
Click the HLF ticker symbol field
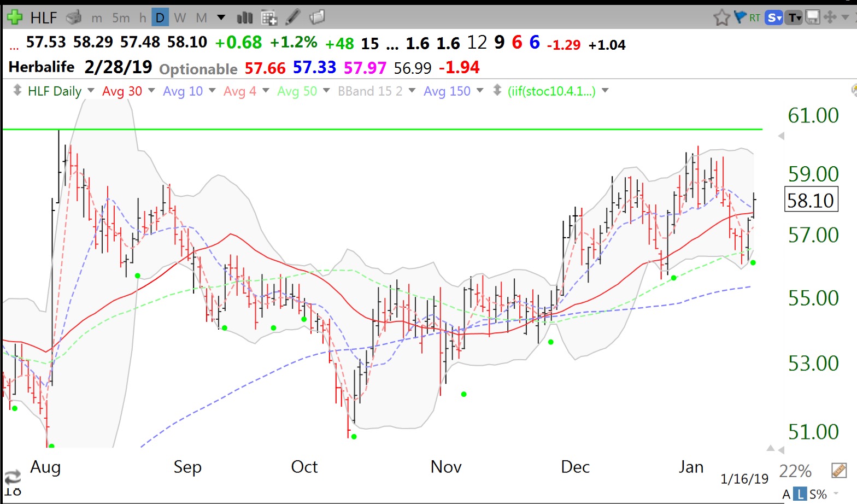tap(43, 17)
